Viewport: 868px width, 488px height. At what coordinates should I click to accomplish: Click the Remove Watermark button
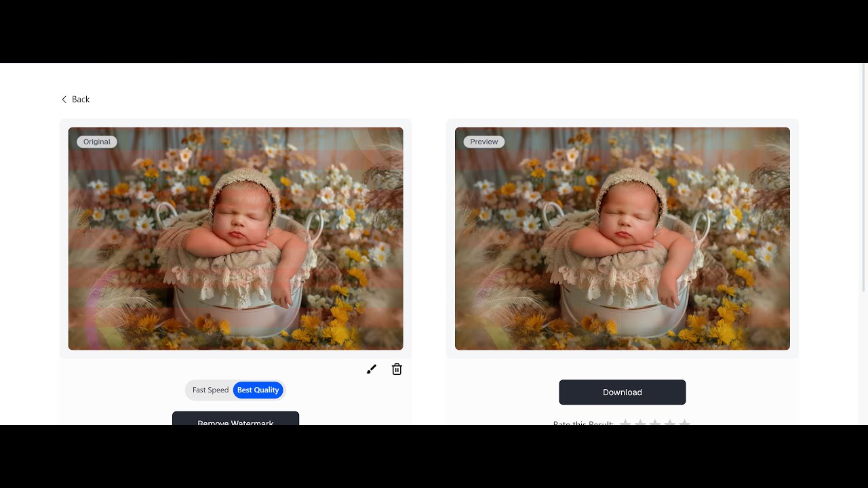point(235,418)
